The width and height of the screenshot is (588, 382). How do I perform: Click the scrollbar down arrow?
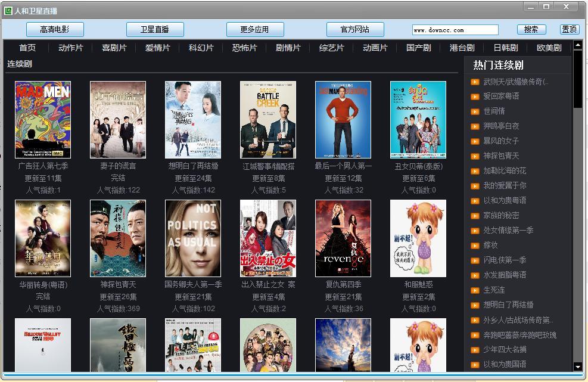(x=578, y=367)
